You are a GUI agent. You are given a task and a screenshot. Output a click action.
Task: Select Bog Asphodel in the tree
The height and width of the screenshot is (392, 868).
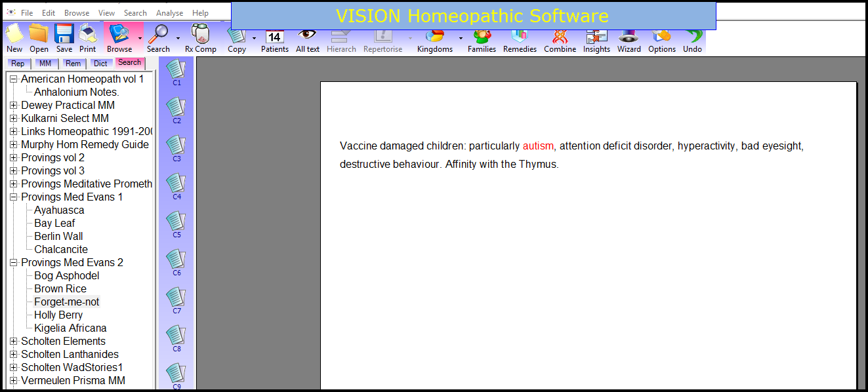67,276
